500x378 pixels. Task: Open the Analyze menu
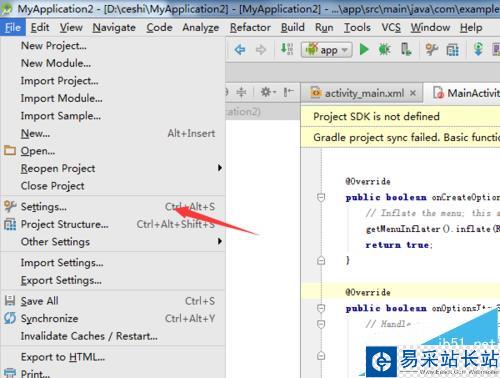pyautogui.click(x=201, y=27)
